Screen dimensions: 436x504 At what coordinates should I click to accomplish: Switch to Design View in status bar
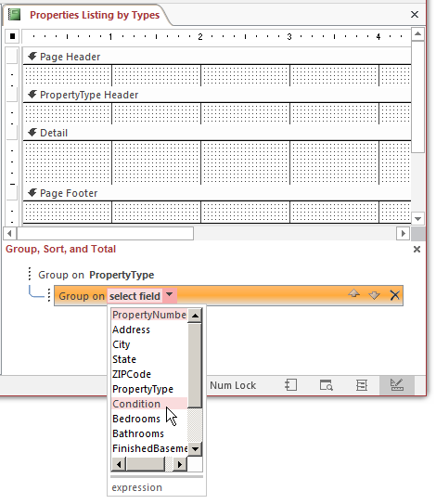[x=397, y=385]
